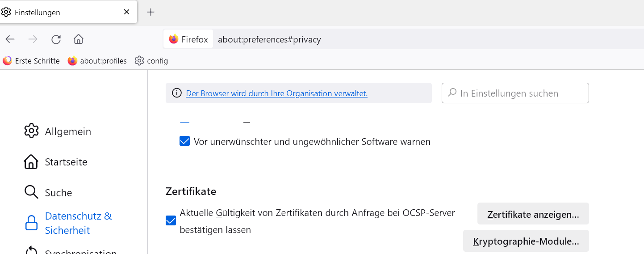Uncheck the OCSP-Server certificate validation checkbox

171,220
